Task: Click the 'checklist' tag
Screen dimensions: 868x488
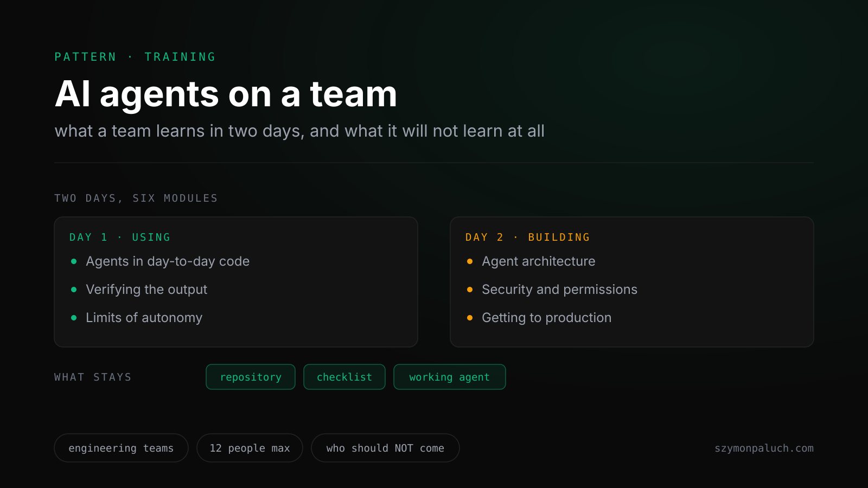Action: [344, 377]
